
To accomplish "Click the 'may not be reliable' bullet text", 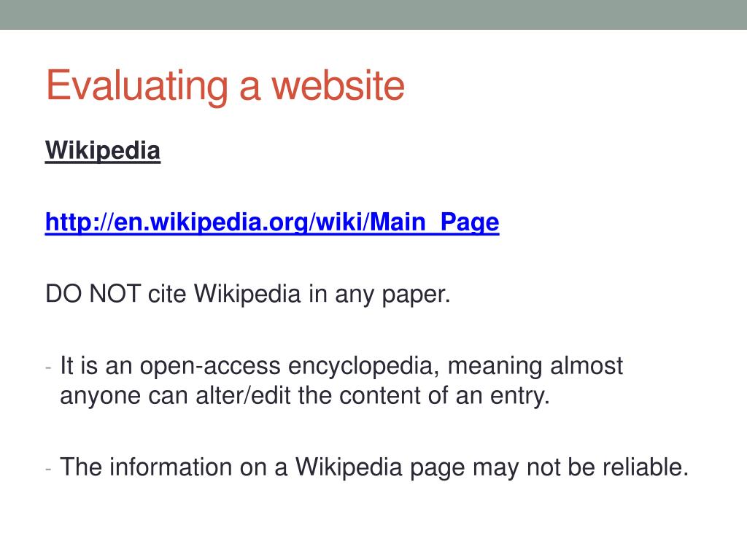I will tap(374, 467).
